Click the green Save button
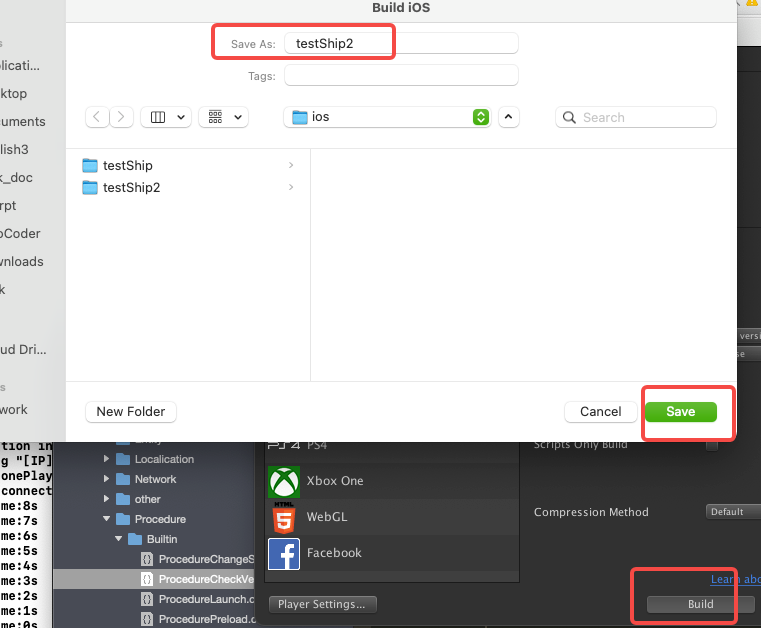The height and width of the screenshot is (628, 761). [680, 412]
